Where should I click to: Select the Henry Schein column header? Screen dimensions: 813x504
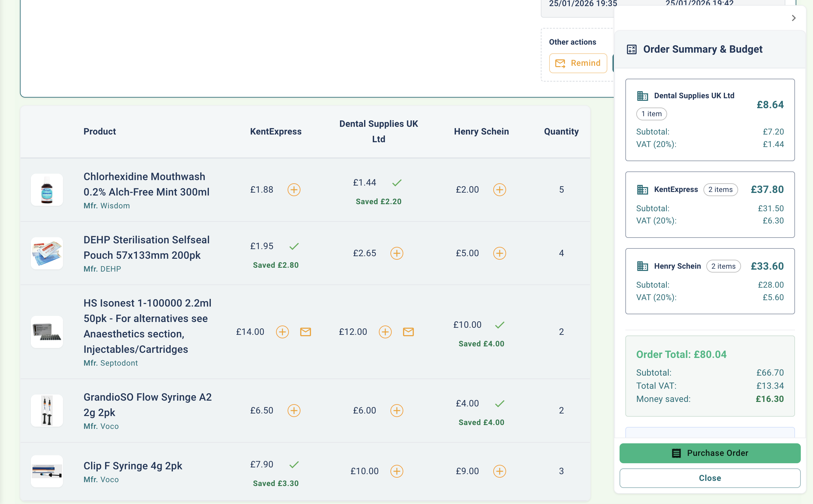point(481,131)
